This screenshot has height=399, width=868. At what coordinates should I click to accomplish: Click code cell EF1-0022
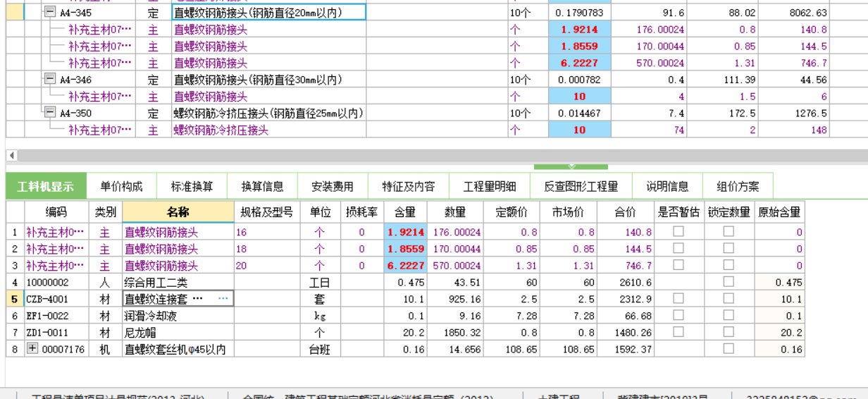point(56,316)
